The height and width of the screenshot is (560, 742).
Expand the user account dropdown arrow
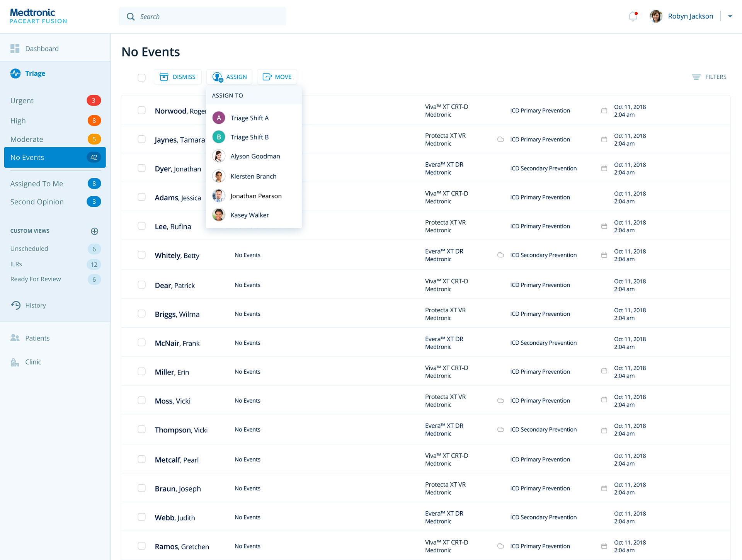pos(730,16)
